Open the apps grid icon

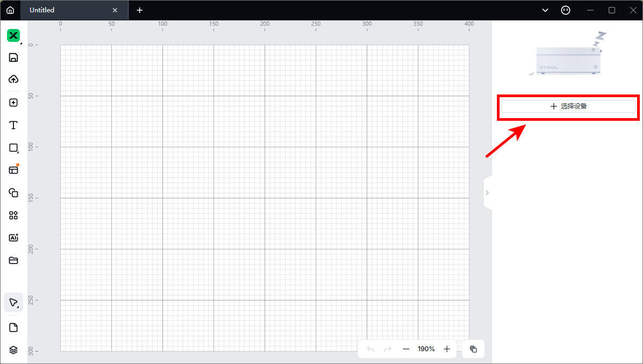pyautogui.click(x=13, y=215)
